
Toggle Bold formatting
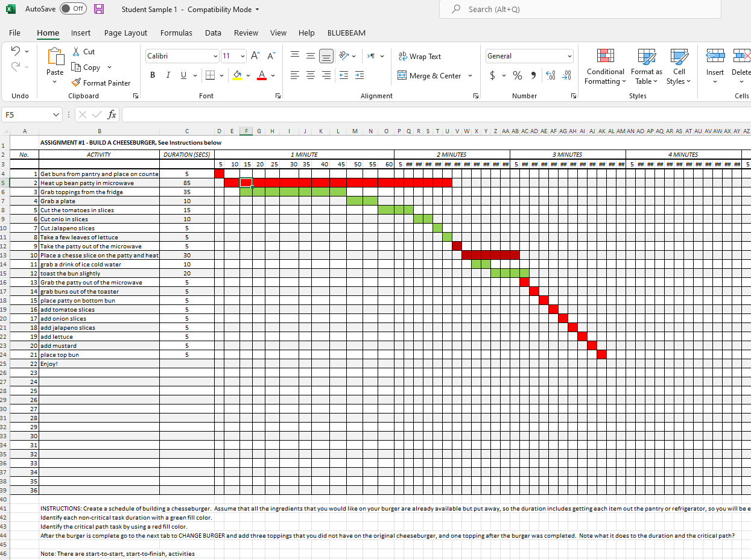(153, 75)
